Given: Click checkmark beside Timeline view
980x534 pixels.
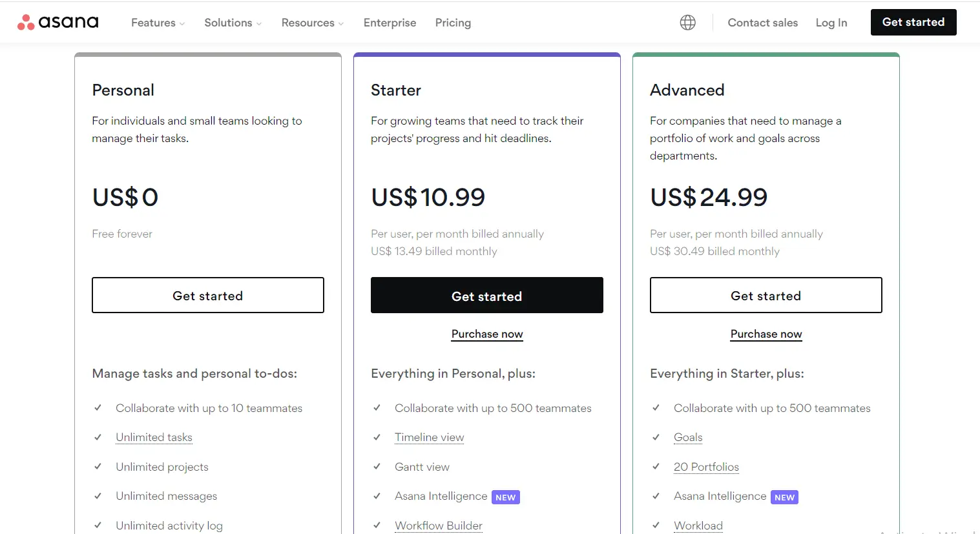Looking at the screenshot, I should (x=377, y=437).
